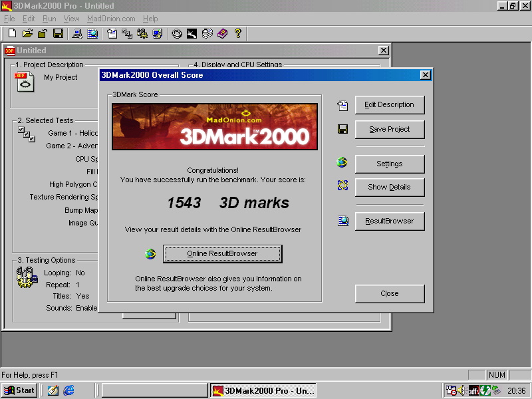This screenshot has width=532, height=399.
Task: Open the File menu
Action: [x=9, y=19]
